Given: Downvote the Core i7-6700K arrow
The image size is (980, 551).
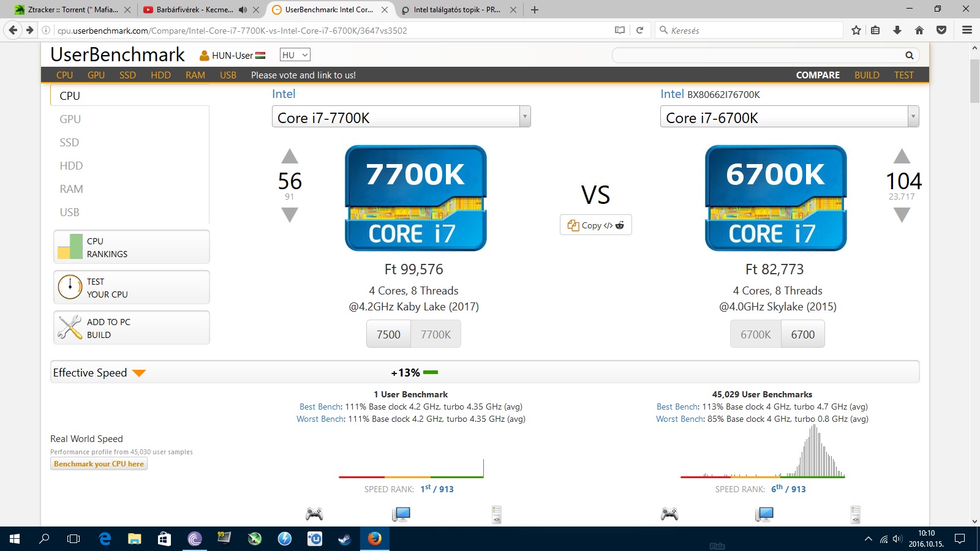Looking at the screenshot, I should (x=902, y=214).
